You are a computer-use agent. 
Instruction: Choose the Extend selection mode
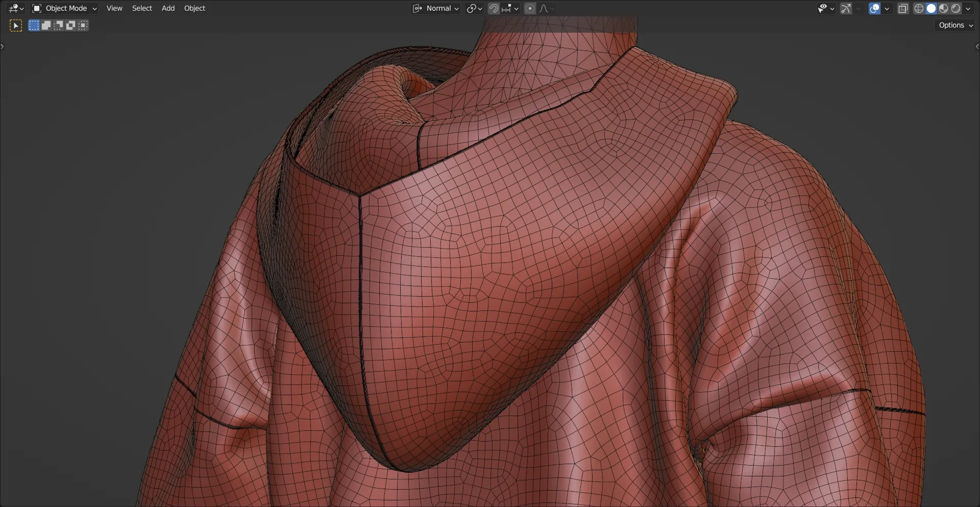tap(46, 26)
